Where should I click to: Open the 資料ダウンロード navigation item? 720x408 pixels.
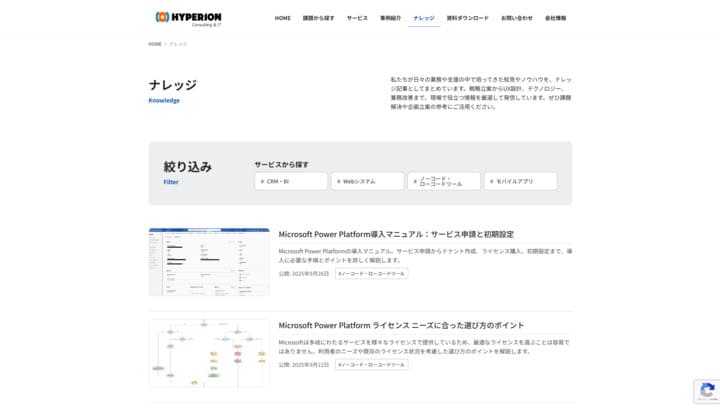pyautogui.click(x=467, y=18)
